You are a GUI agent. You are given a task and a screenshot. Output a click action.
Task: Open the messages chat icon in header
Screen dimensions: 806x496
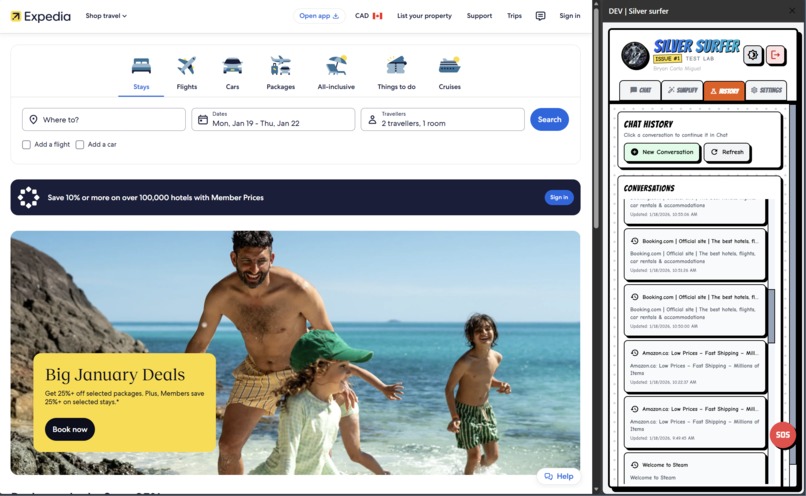tap(540, 16)
